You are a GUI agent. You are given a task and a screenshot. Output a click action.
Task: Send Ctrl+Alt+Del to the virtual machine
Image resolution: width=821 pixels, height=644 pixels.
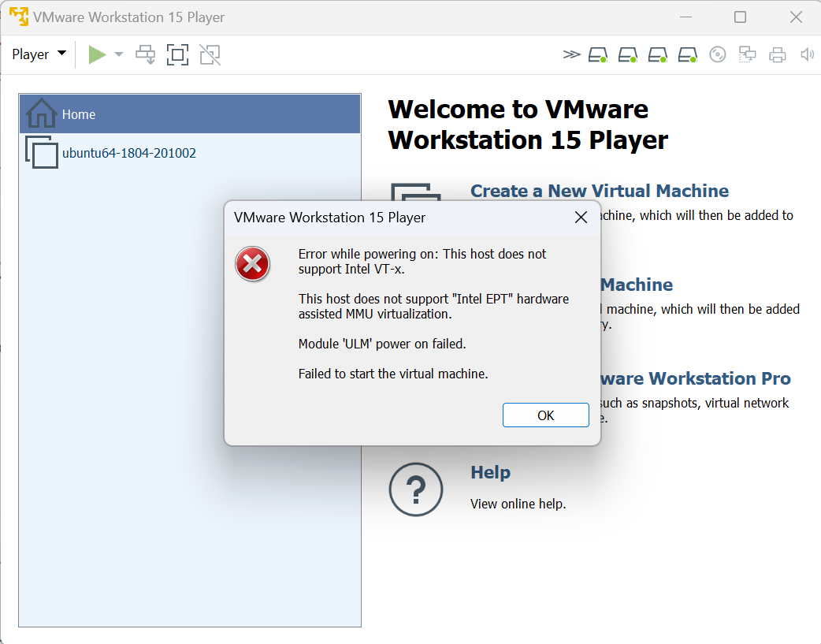[146, 54]
